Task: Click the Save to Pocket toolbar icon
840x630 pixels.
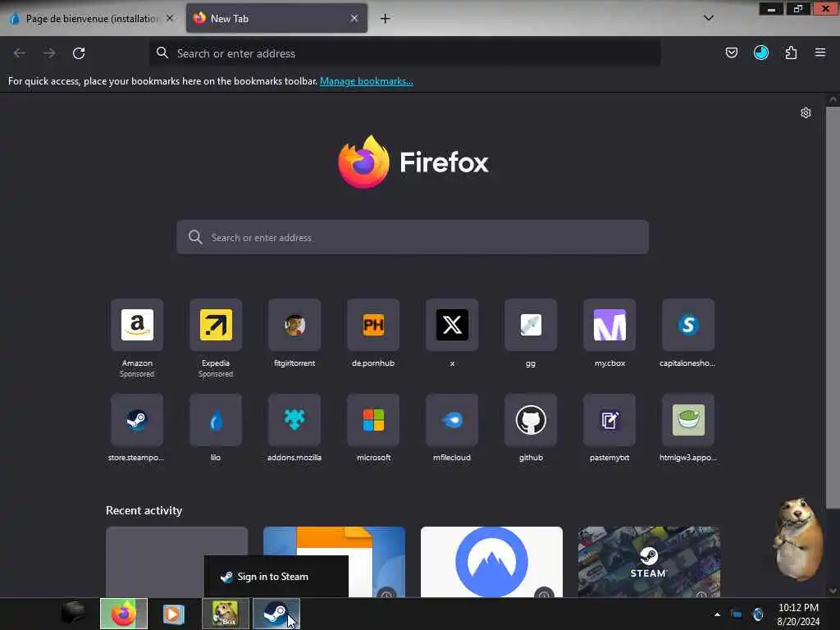Action: point(731,52)
